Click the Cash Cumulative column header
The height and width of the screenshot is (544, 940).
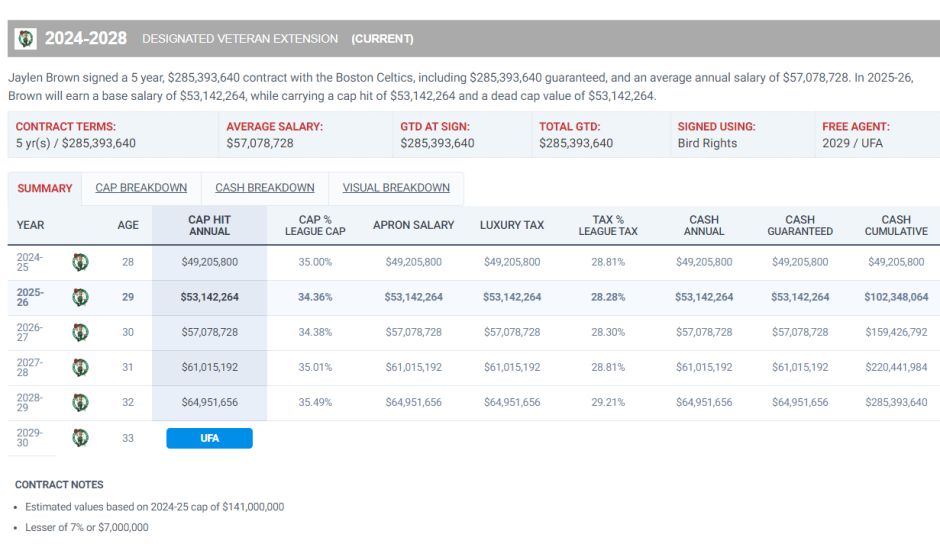896,225
